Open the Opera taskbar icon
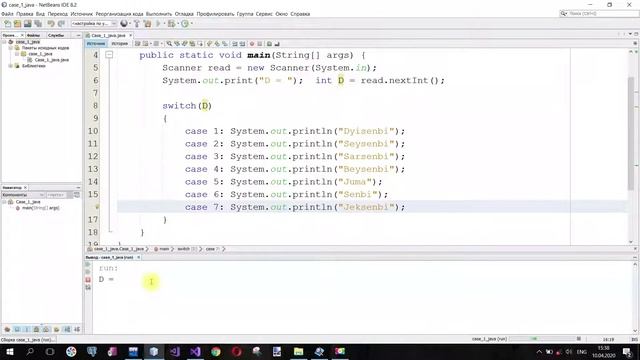Image resolution: width=640 pixels, height=360 pixels. point(237,351)
